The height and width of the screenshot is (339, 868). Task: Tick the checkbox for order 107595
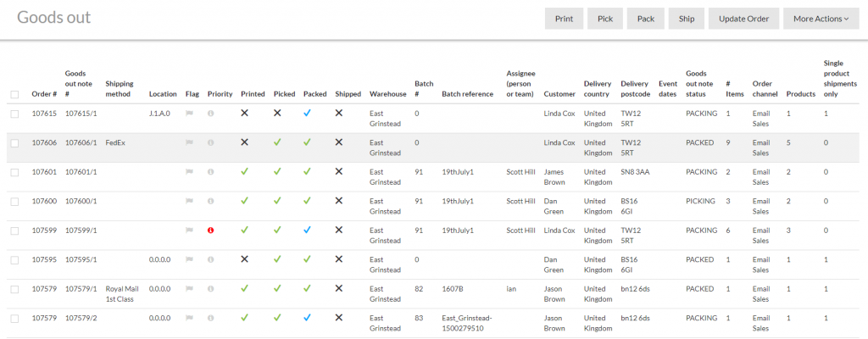[x=14, y=260]
